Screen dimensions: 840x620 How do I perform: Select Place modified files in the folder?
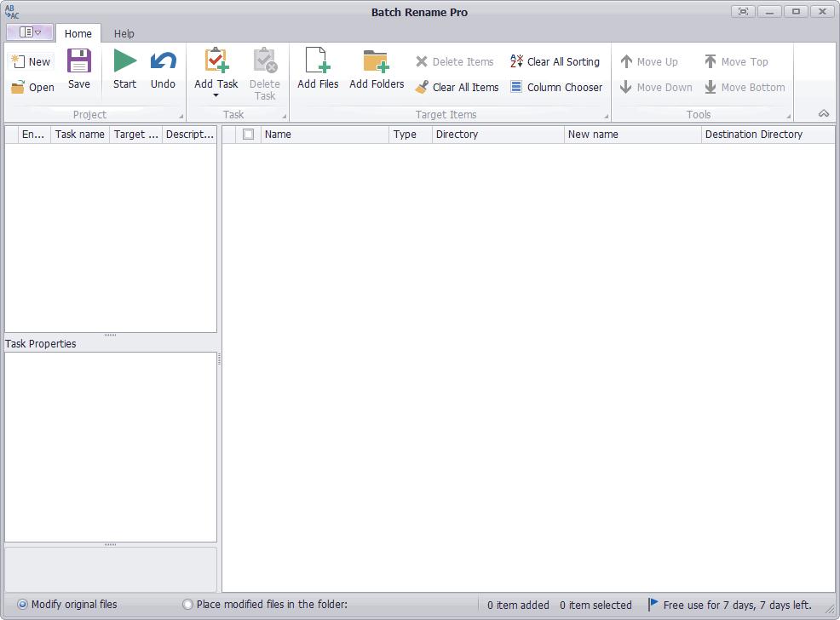(265, 605)
